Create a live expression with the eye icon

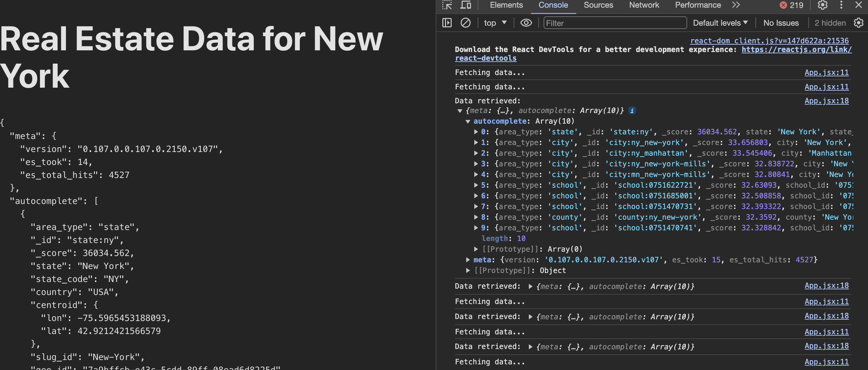pyautogui.click(x=526, y=23)
